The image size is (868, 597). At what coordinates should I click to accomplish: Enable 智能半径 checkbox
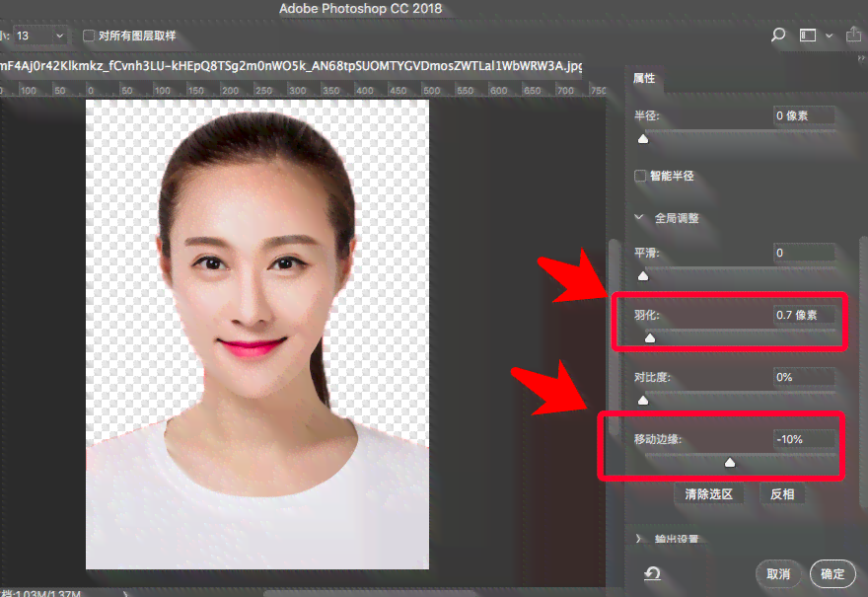(640, 176)
